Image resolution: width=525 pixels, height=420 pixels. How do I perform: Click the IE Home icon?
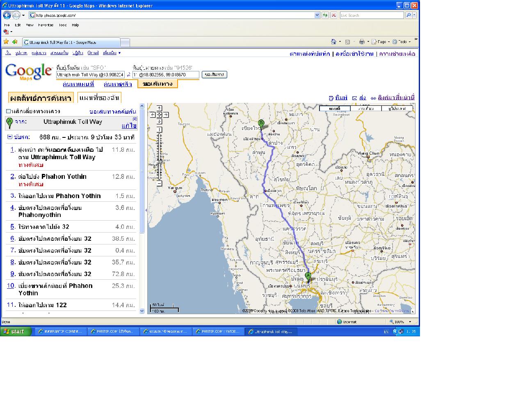[x=334, y=42]
